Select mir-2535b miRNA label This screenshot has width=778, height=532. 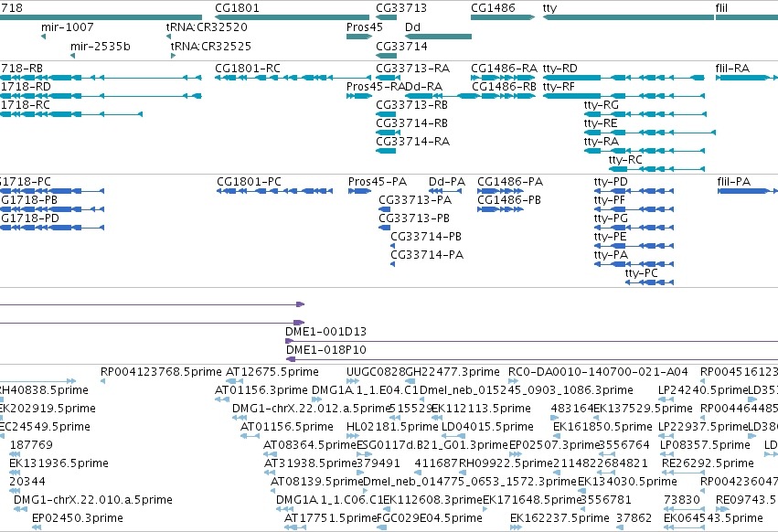101,46
